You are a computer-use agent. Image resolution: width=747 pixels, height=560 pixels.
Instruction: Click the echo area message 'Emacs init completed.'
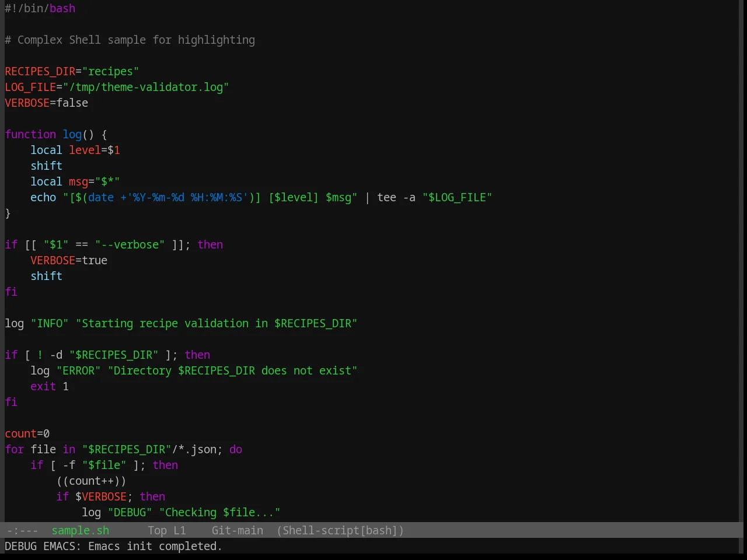(x=155, y=546)
